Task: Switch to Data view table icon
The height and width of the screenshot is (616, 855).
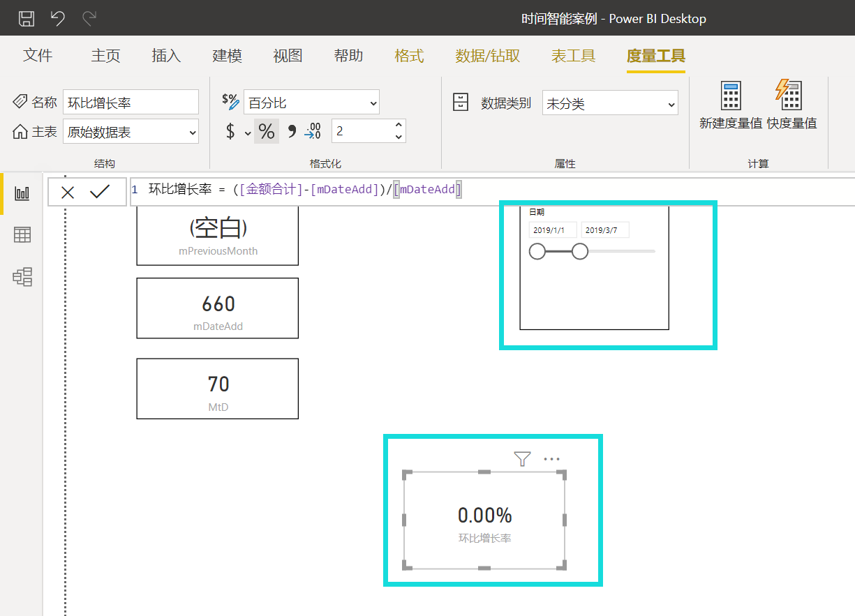Action: pyautogui.click(x=22, y=235)
